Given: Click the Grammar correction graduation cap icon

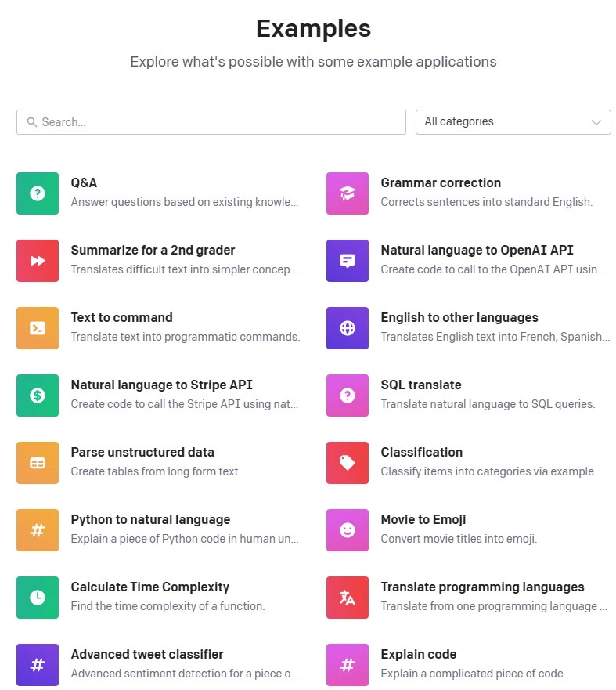Looking at the screenshot, I should pos(348,193).
